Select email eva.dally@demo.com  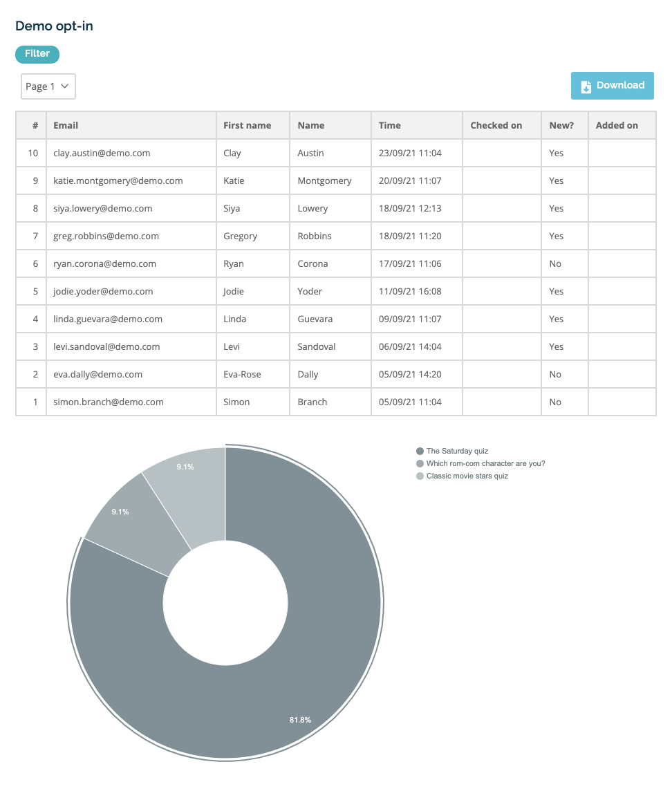coord(98,374)
